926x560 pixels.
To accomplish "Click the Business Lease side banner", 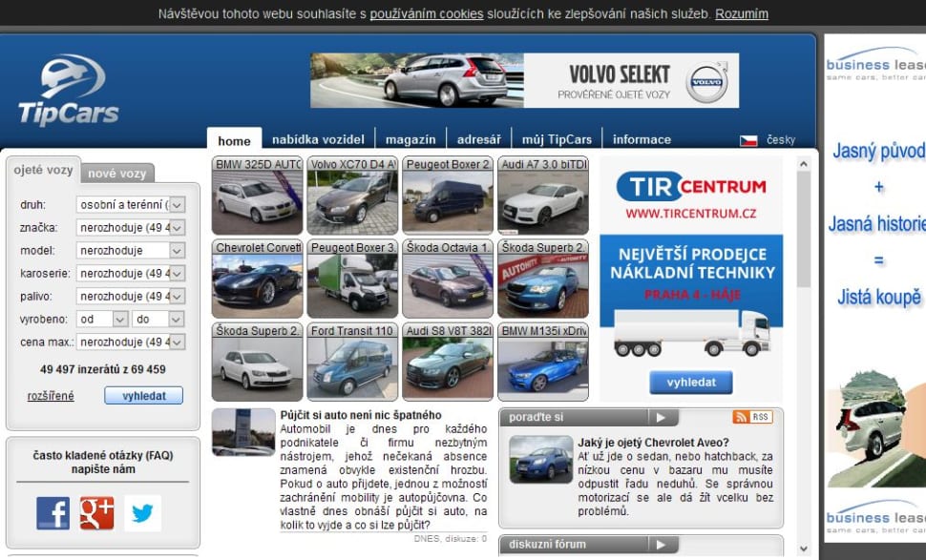I will (875, 289).
